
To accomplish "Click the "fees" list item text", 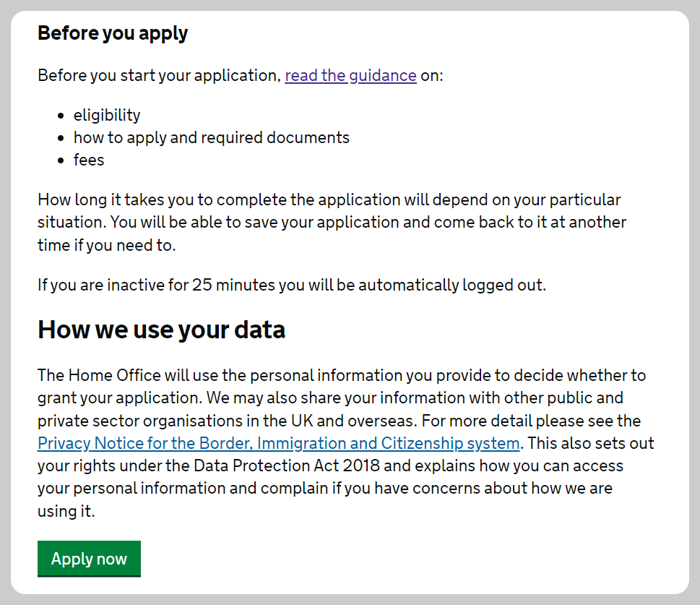I will (x=89, y=160).
